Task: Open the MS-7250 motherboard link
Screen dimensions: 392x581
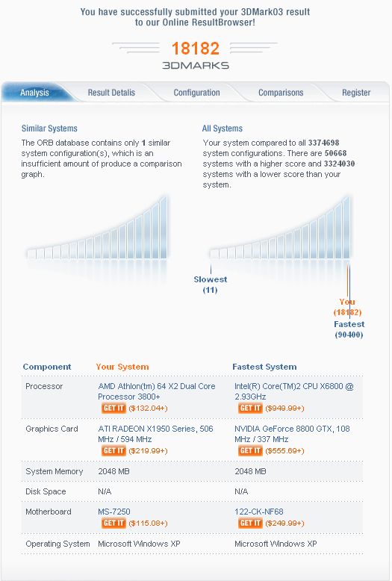Action: coord(114,512)
